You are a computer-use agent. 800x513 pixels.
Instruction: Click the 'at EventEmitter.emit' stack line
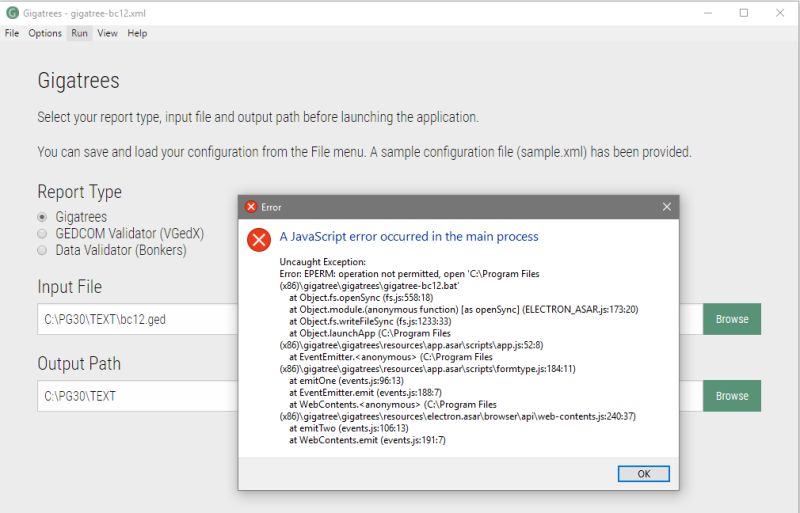tap(365, 393)
